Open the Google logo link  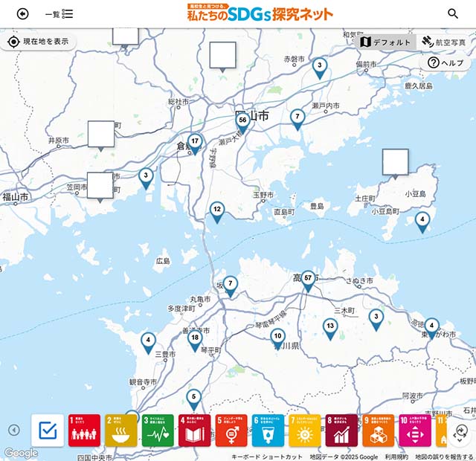(x=21, y=453)
